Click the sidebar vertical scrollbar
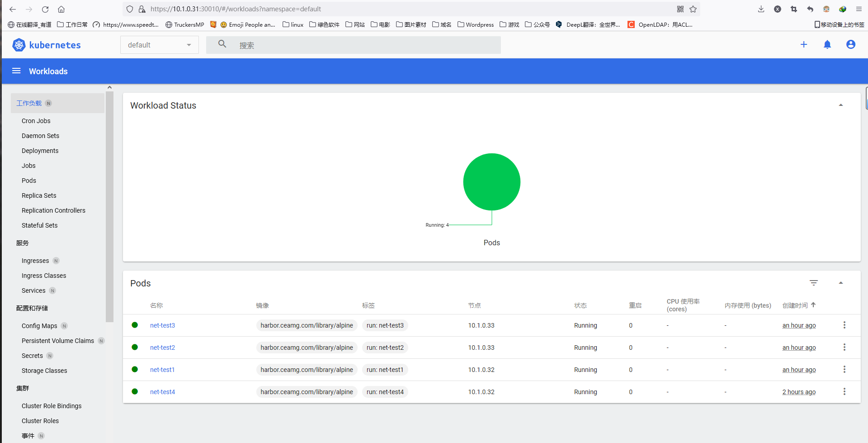This screenshot has height=443, width=868. click(109, 206)
